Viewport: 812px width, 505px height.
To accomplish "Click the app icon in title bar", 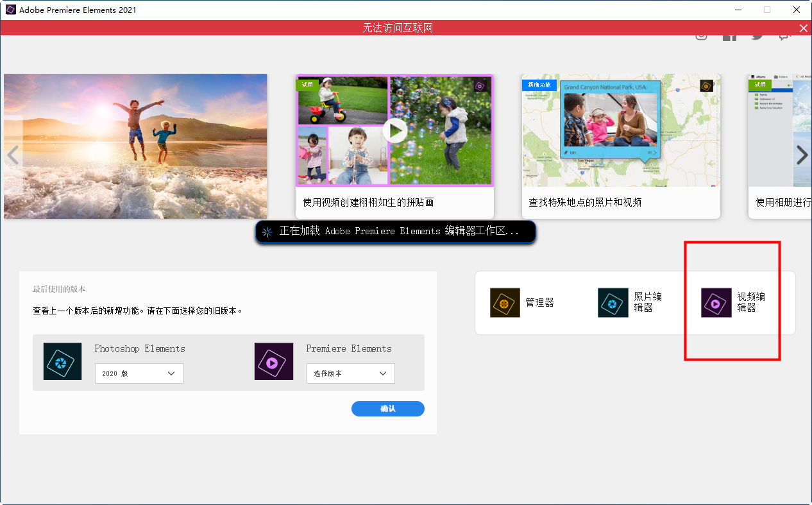I will click(x=10, y=10).
